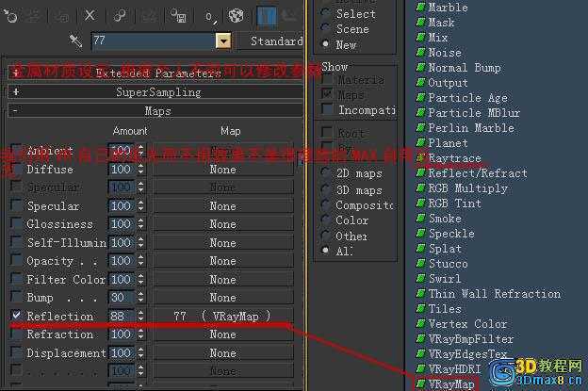Viewport: 588px width, 391px height.
Task: Select VRayMap in the map list
Action: pyautogui.click(x=451, y=384)
